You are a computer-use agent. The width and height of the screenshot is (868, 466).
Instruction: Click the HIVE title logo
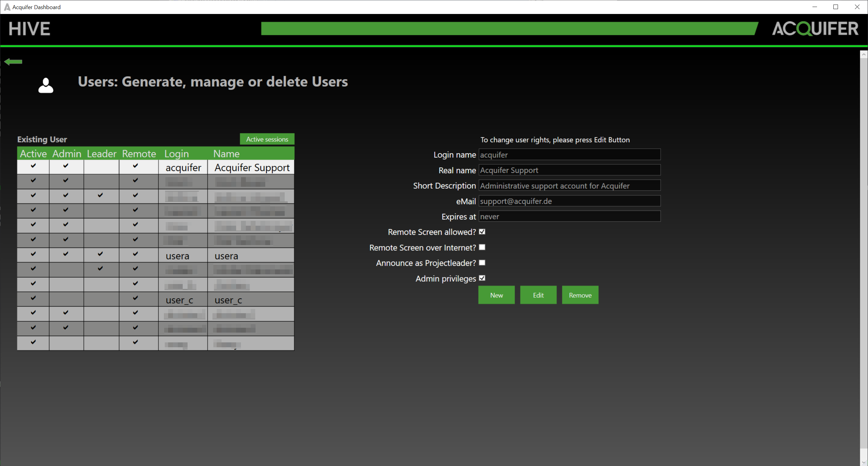(30, 29)
